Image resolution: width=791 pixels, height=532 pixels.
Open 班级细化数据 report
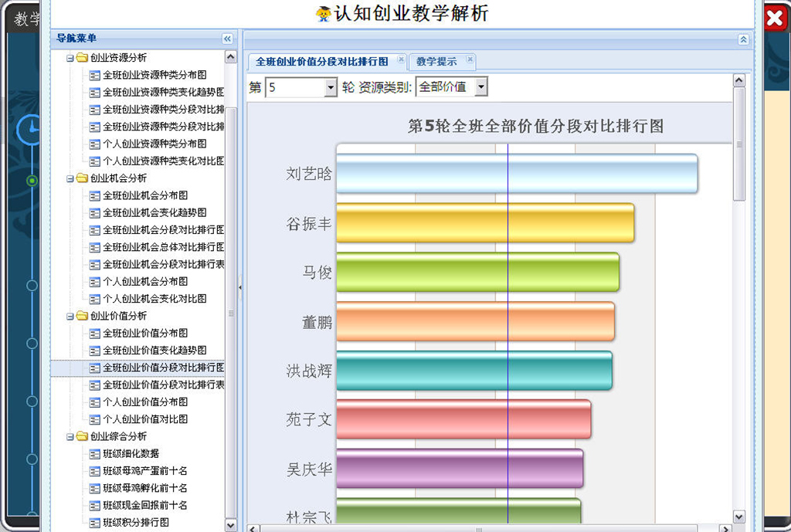[x=131, y=454]
